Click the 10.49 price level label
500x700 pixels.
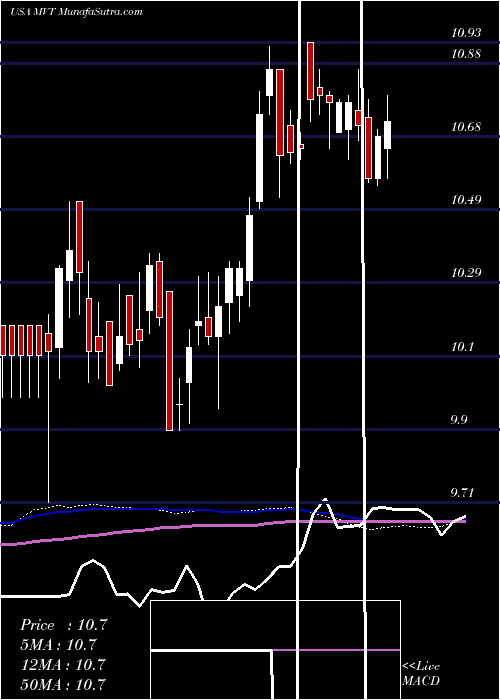point(466,200)
